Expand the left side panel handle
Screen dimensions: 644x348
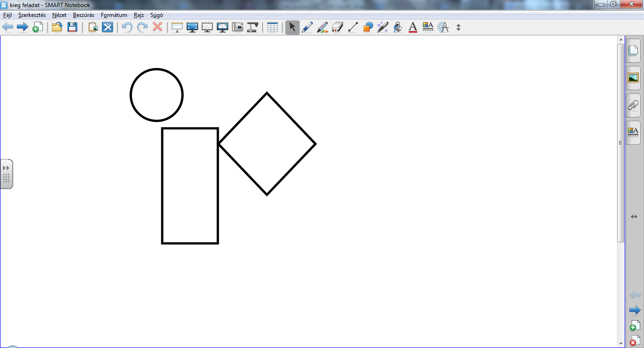pos(6,174)
